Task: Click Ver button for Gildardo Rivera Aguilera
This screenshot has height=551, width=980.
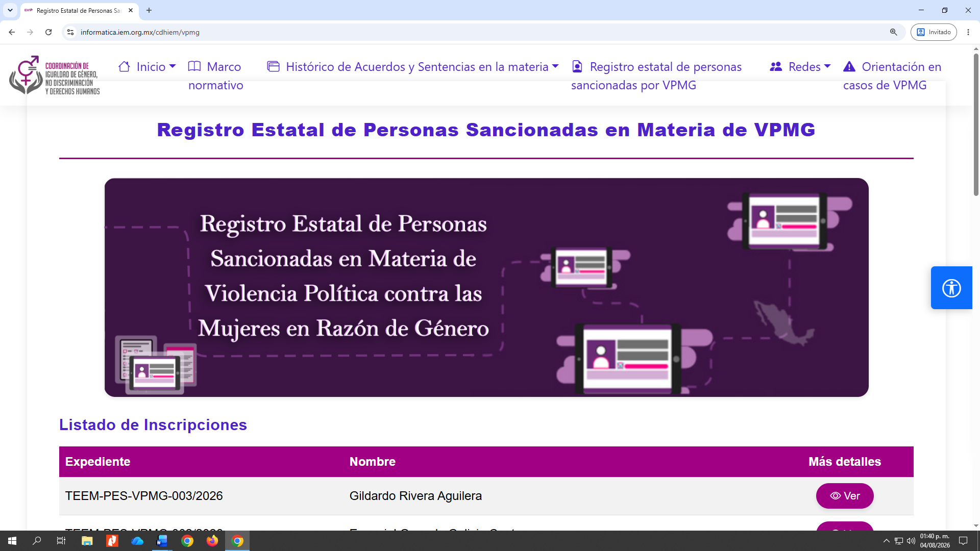Action: [x=845, y=496]
